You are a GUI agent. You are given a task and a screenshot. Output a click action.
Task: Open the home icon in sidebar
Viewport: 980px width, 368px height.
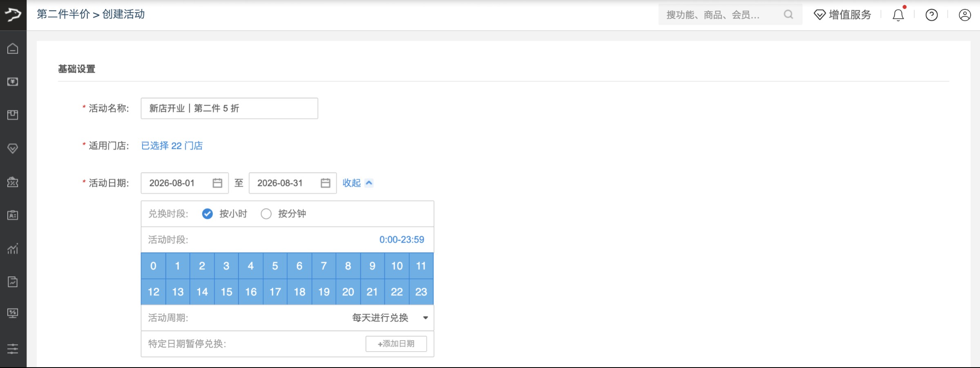click(13, 49)
